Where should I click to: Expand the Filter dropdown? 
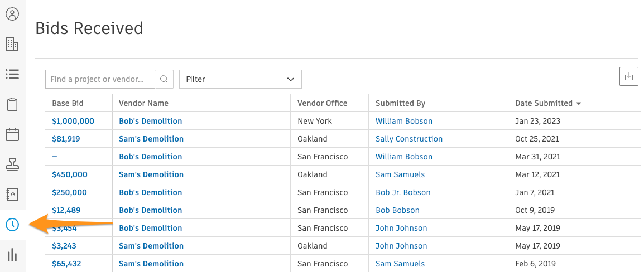tap(240, 79)
